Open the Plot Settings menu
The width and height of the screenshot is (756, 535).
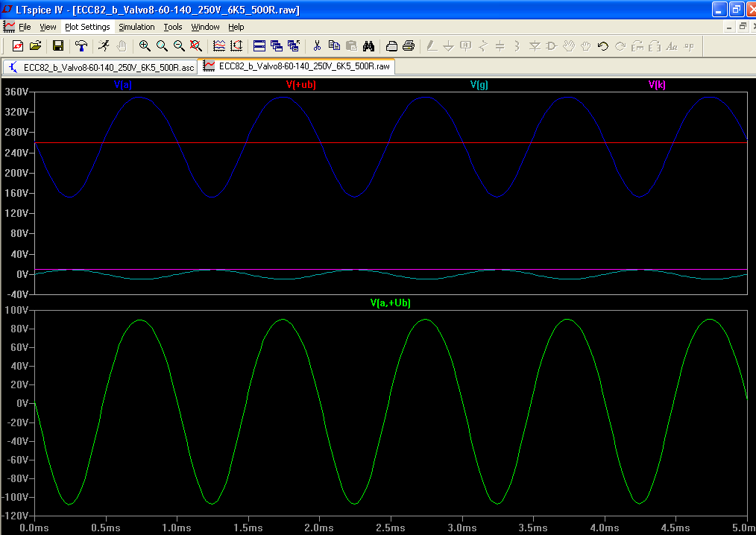coord(87,27)
